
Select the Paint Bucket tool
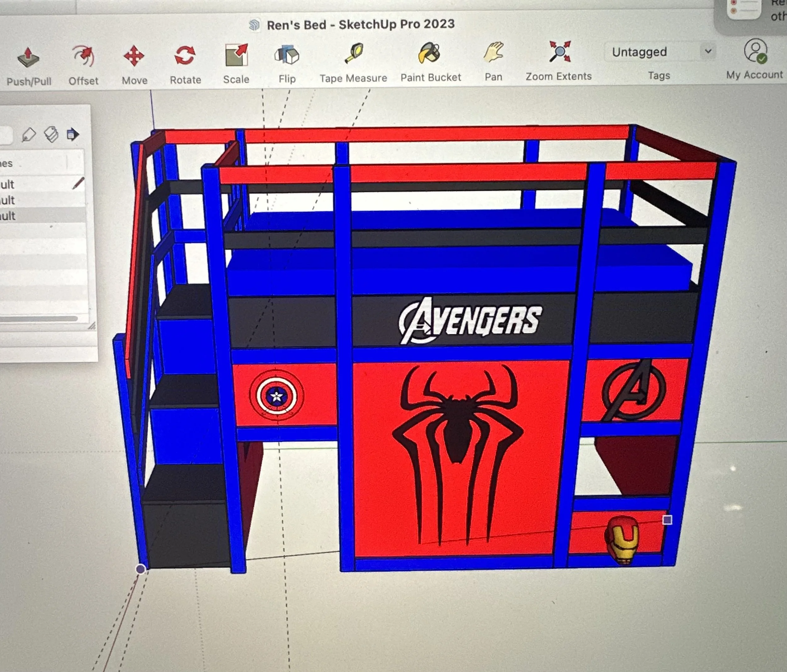click(x=429, y=53)
